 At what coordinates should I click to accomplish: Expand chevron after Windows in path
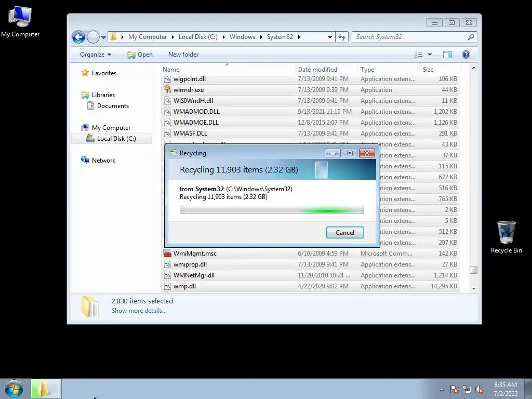pos(261,37)
